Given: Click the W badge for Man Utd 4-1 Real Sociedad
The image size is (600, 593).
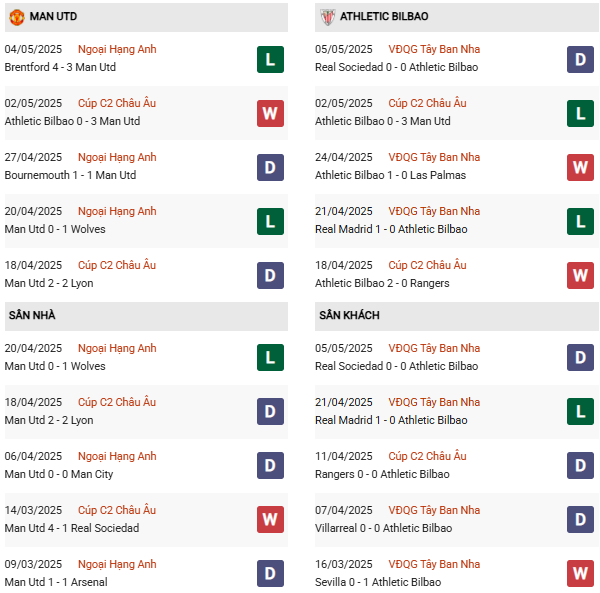Looking at the screenshot, I should [x=270, y=519].
